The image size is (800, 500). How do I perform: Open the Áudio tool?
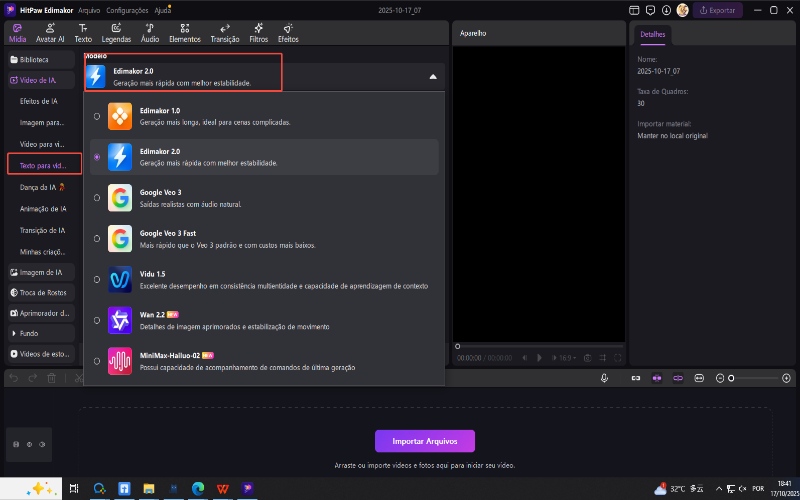(150, 33)
